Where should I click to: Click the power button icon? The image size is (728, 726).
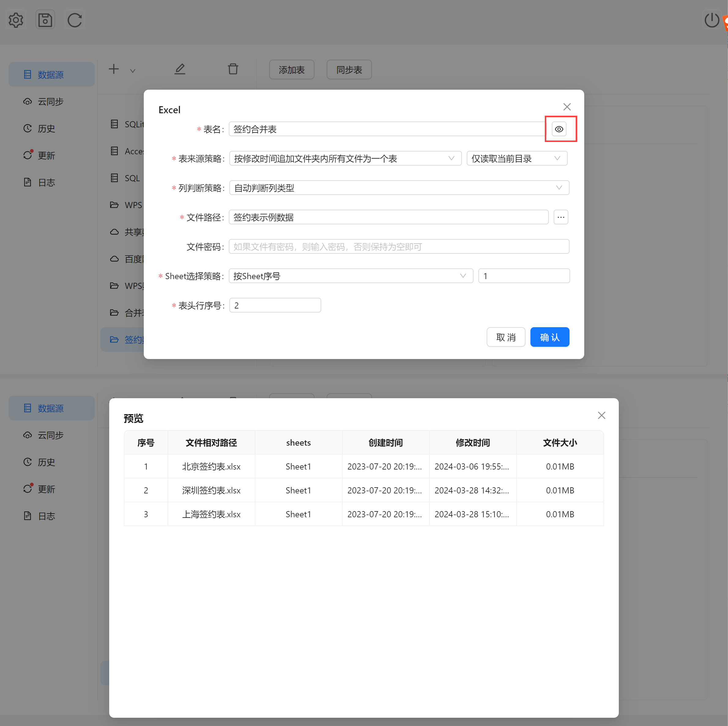(x=711, y=20)
